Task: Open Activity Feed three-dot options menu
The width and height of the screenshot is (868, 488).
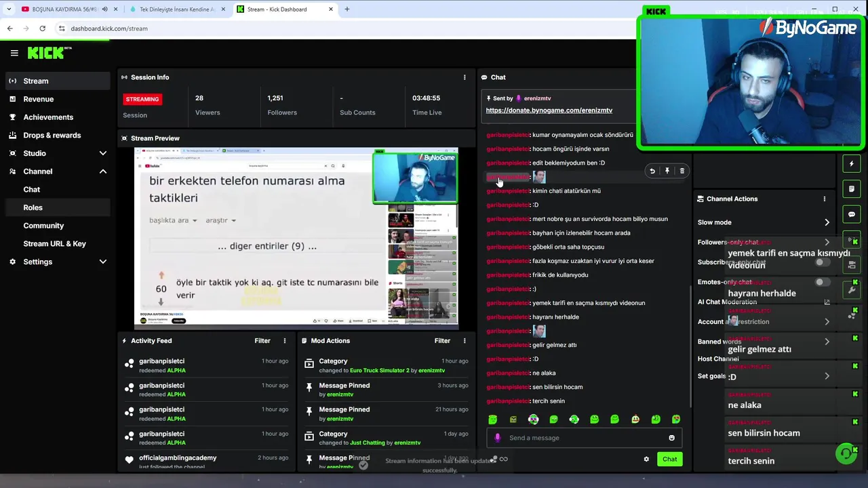Action: click(285, 341)
